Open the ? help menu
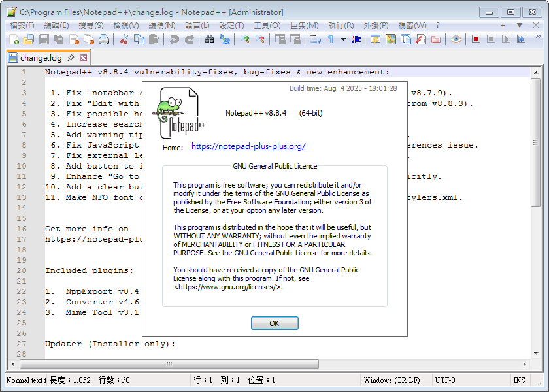 (438, 25)
